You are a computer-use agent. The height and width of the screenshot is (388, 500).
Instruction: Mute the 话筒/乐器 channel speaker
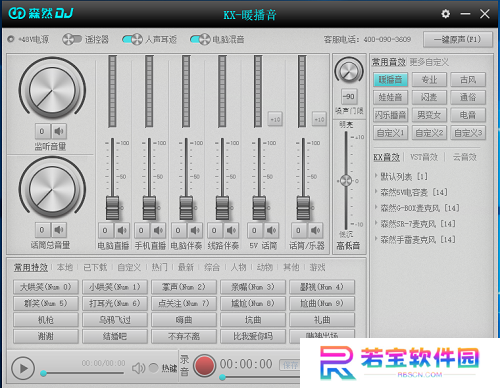click(315, 230)
